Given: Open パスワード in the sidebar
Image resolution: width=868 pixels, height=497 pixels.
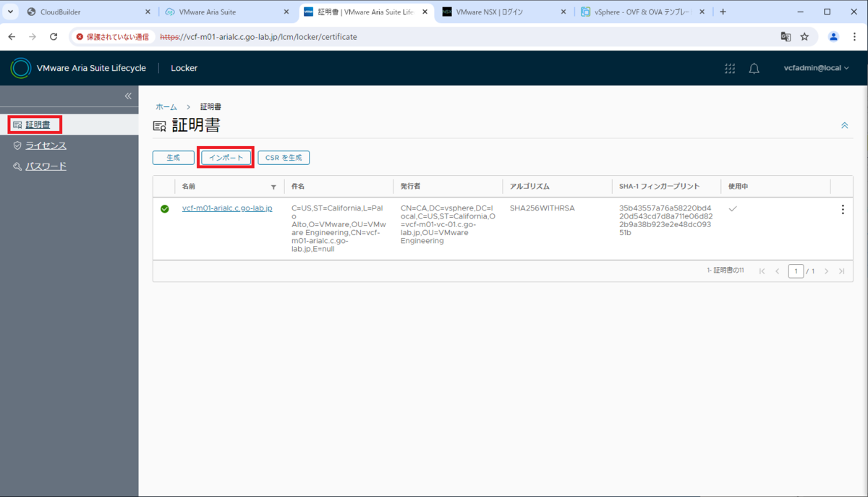Looking at the screenshot, I should [46, 166].
